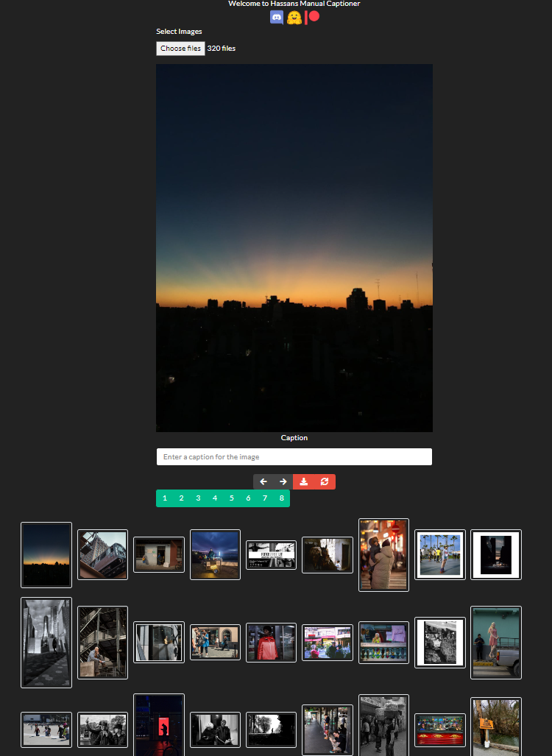Screen dimensions: 552x756
Task: Select the skater under palm trees thumbnail
Action: [440, 555]
